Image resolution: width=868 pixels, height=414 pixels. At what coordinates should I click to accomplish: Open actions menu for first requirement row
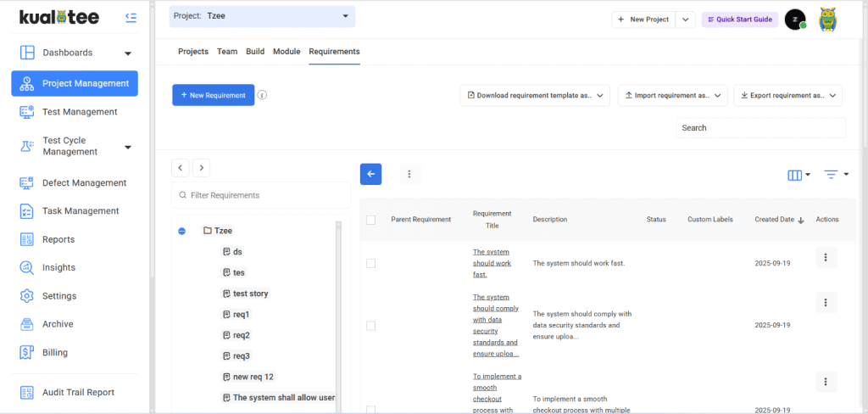tap(826, 258)
